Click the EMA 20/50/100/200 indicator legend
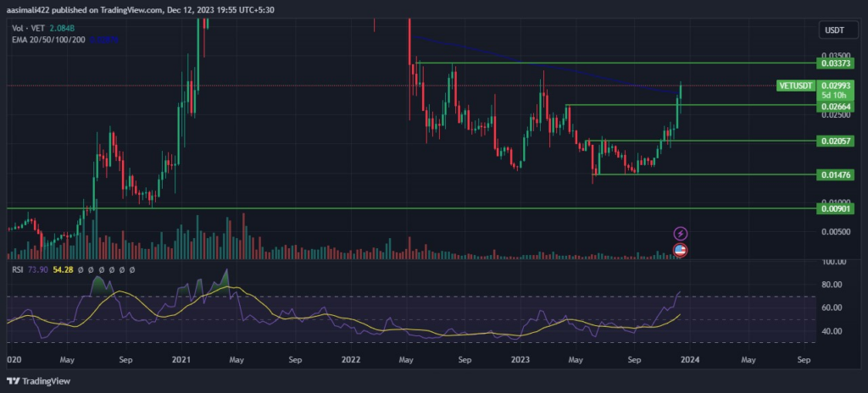Image resolution: width=868 pixels, height=393 pixels. click(x=48, y=39)
